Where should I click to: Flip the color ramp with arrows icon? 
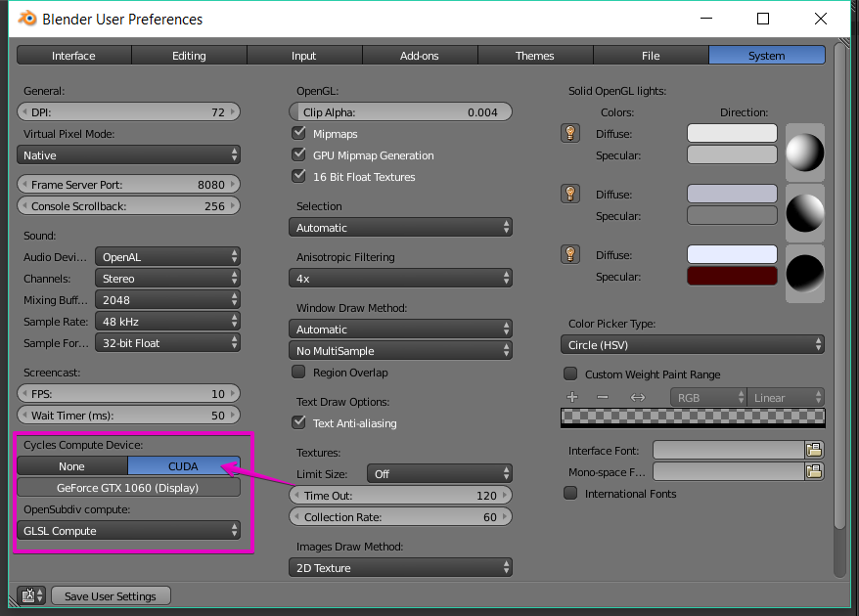638,397
